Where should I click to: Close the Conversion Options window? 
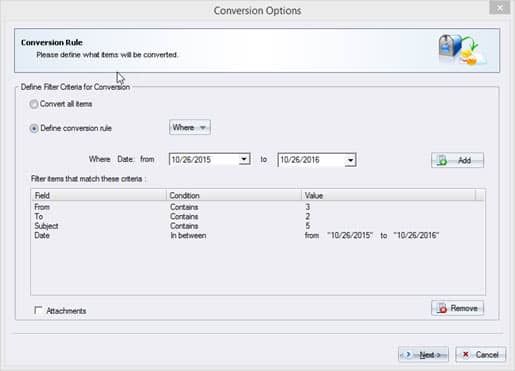point(499,8)
